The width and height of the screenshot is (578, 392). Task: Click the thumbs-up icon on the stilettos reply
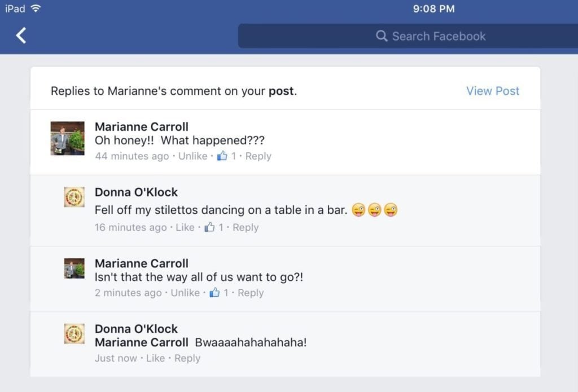point(209,227)
